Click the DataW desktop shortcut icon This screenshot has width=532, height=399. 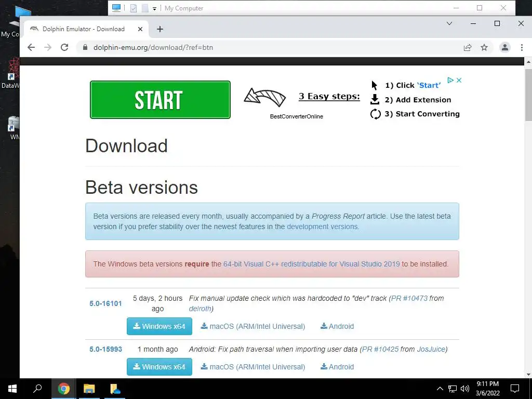[x=10, y=72]
